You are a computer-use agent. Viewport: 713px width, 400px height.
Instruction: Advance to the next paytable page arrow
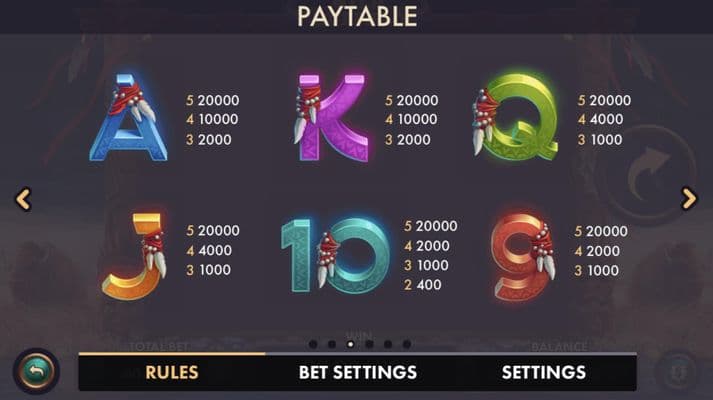tap(689, 199)
